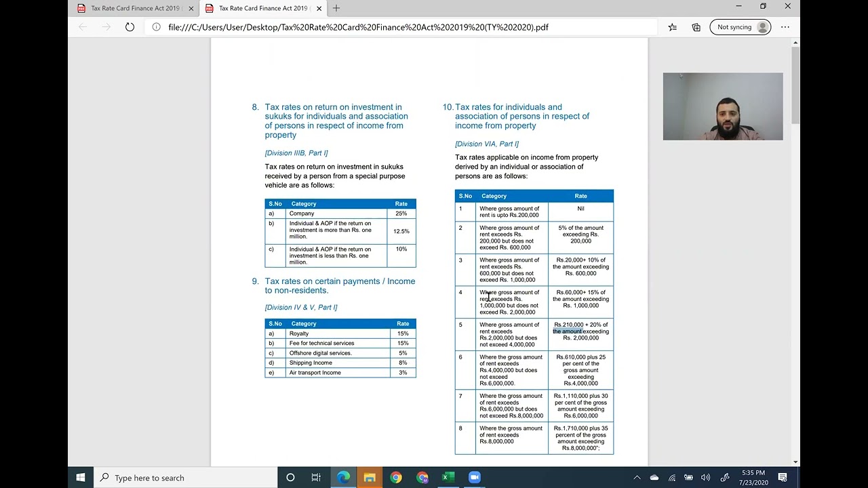Click the Royalty row in non-residents table
Viewport: 868px width, 488px height.
click(340, 333)
